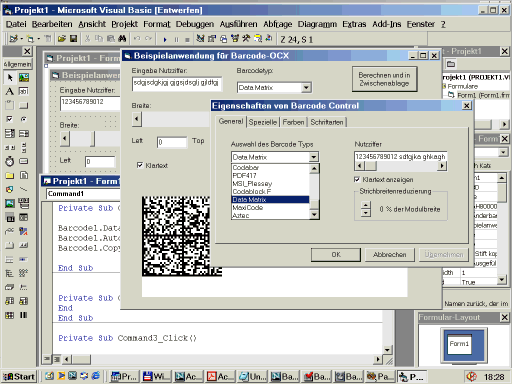Click the Abbrechen button

click(390, 255)
